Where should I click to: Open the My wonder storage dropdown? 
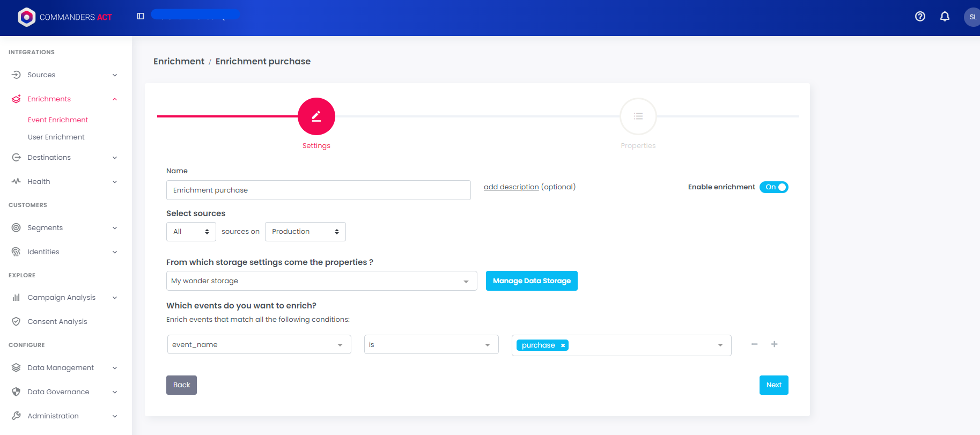point(321,281)
